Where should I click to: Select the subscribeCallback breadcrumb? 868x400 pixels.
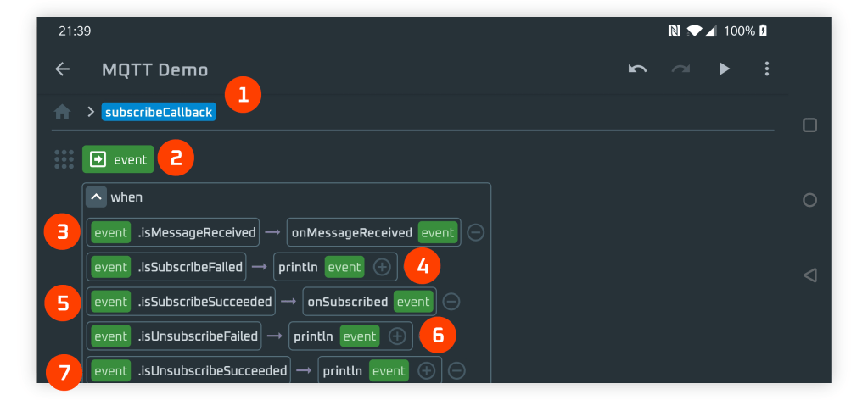pos(159,112)
